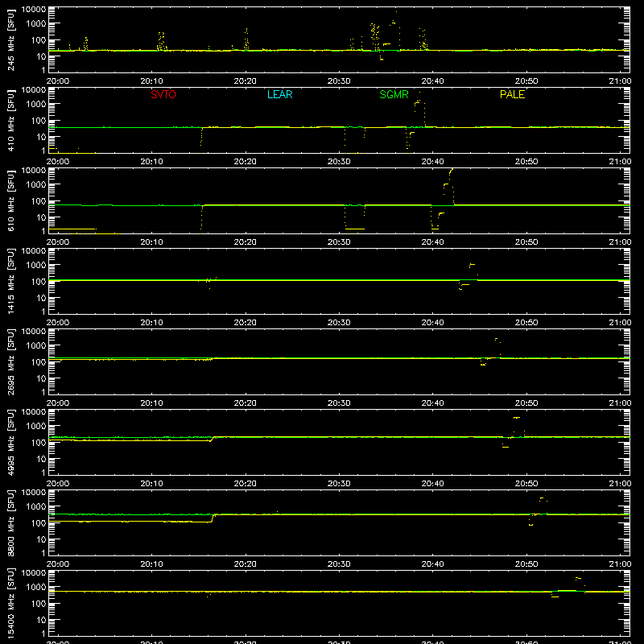Select the 8800 MHz [SFU] axis label

coord(11,523)
